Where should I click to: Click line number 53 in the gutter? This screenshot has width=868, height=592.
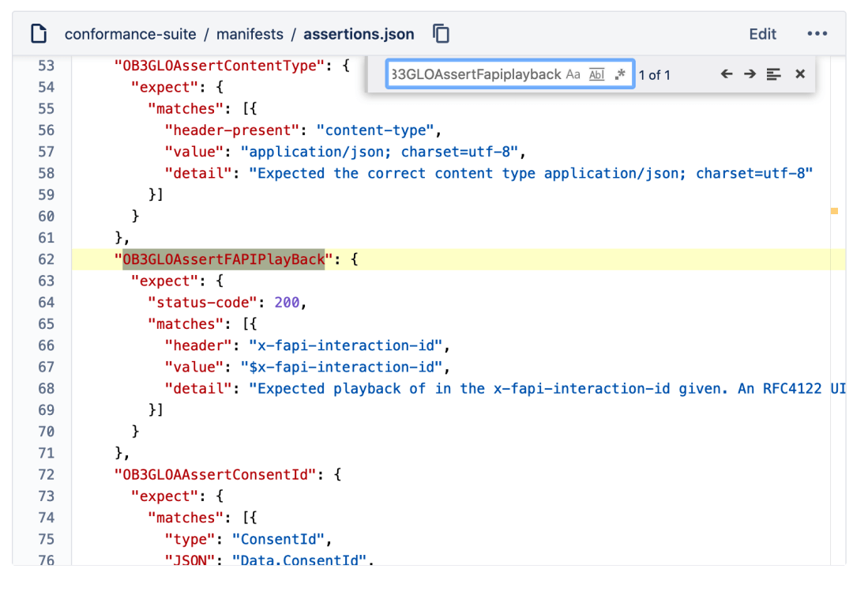pyautogui.click(x=46, y=66)
